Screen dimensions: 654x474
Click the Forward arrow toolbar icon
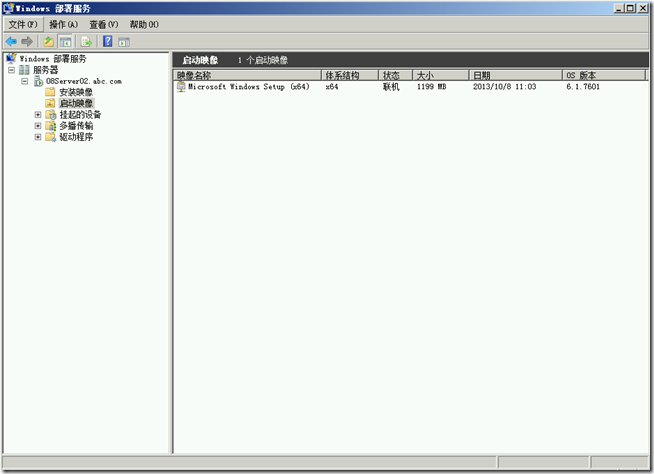(27, 41)
